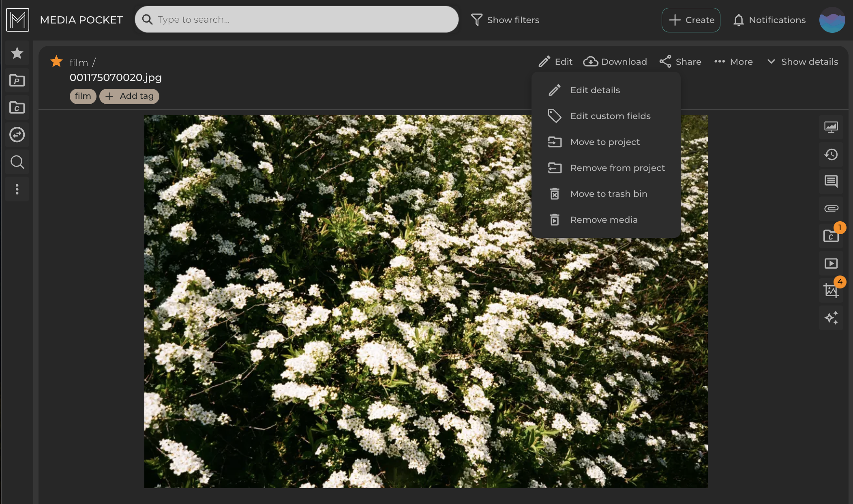Select Move to trash bin

click(x=609, y=194)
